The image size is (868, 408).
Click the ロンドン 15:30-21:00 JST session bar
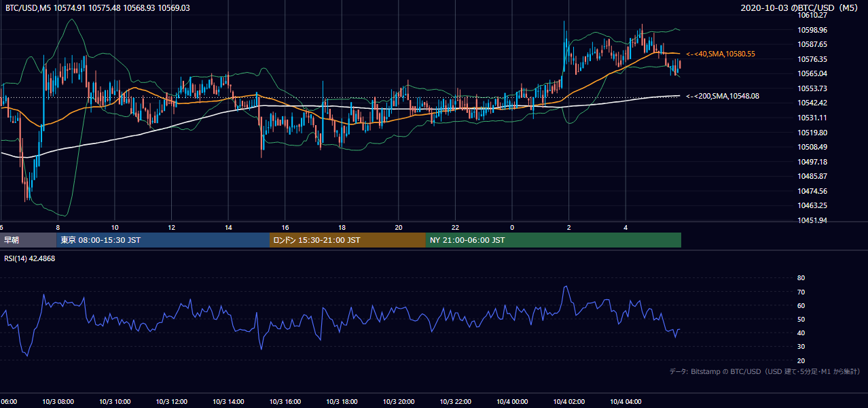point(348,240)
